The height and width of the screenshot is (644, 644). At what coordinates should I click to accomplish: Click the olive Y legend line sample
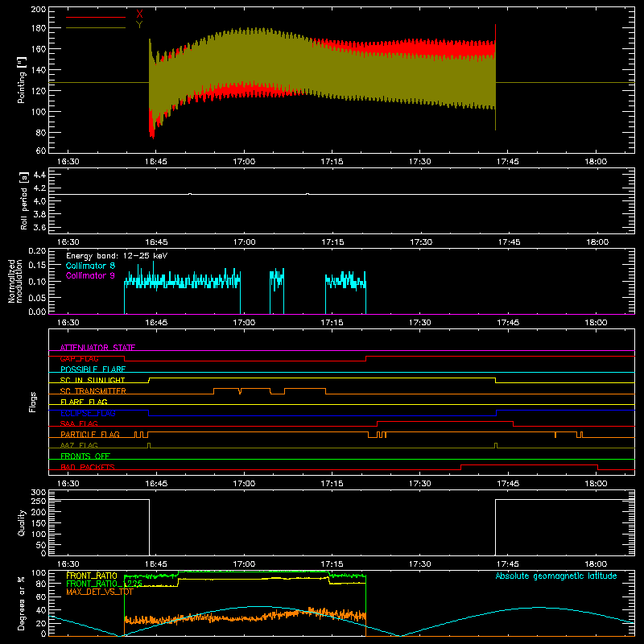pos(96,27)
